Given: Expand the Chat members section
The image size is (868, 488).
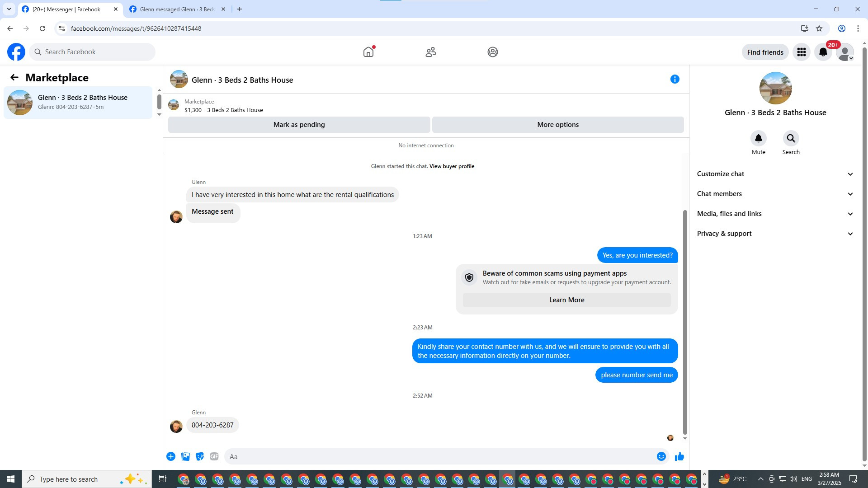Looking at the screenshot, I should tap(775, 194).
